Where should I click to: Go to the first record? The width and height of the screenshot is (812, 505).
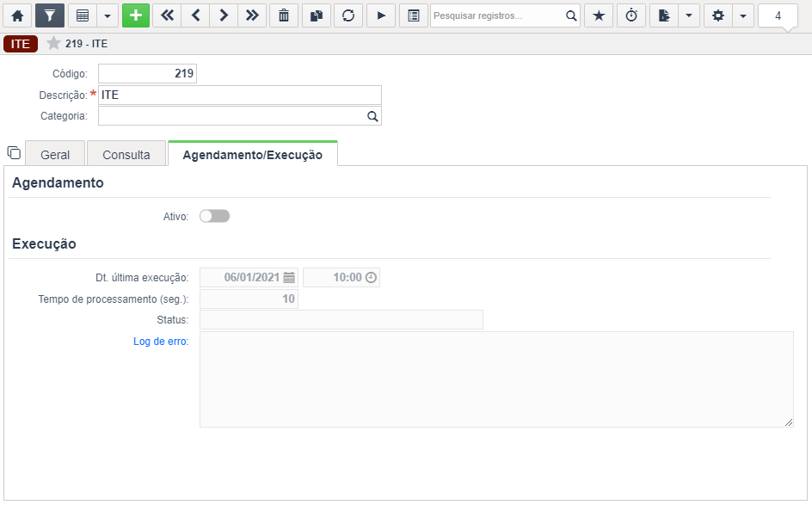(x=166, y=15)
